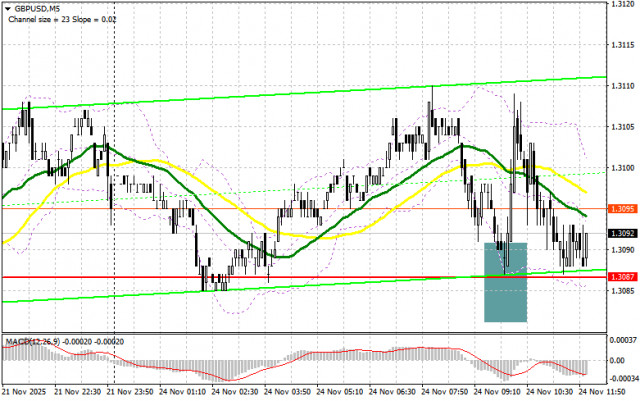640x401 pixels.
Task: Click the '21 Nov 2025' time label
Action: (x=24, y=391)
